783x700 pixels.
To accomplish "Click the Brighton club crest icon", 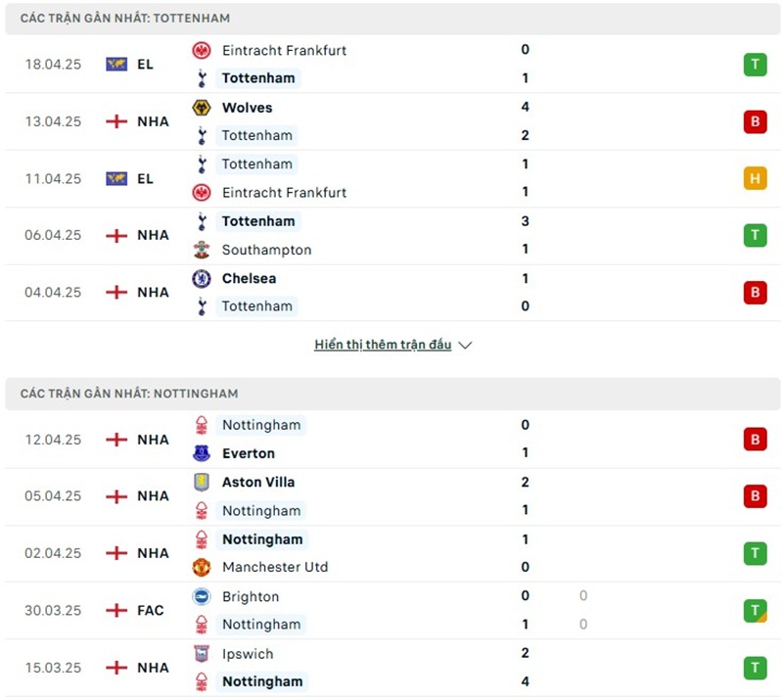I will [202, 596].
